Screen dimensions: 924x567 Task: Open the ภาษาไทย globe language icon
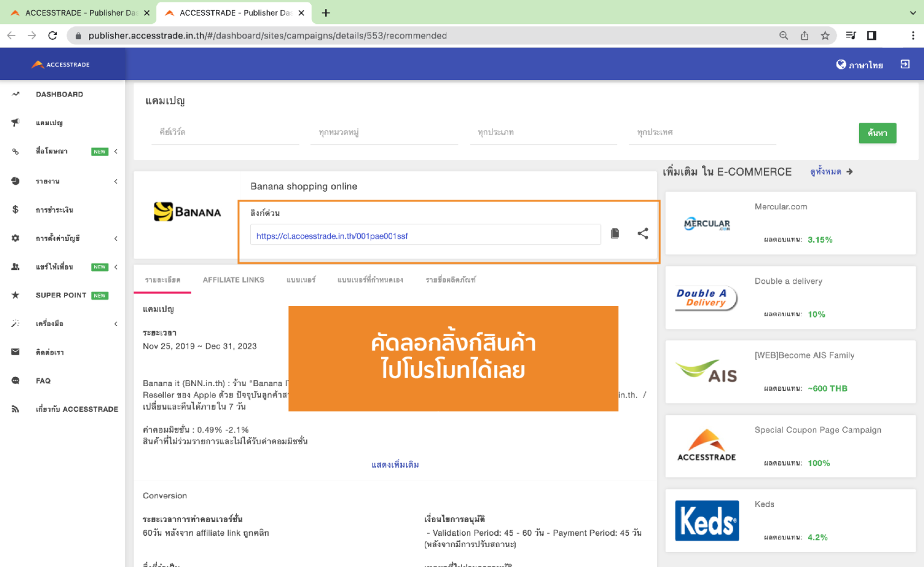(x=840, y=64)
